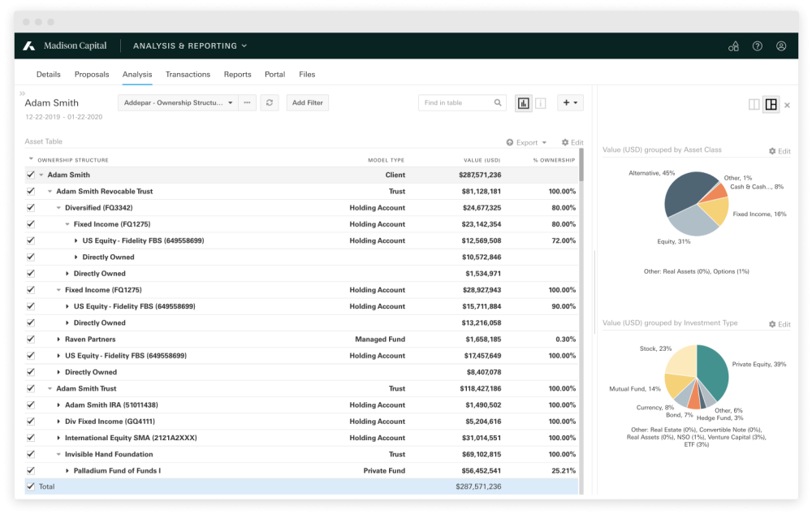Switch to the Transactions tab

point(188,75)
